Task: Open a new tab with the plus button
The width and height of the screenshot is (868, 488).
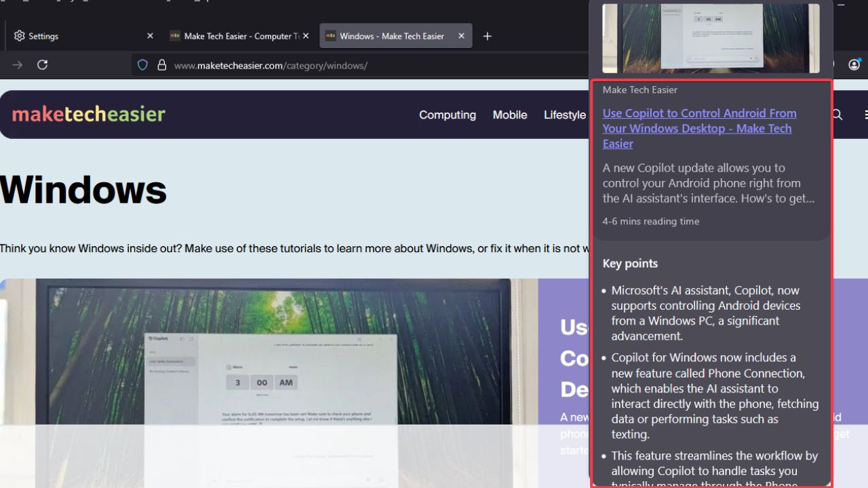Action: [x=487, y=36]
